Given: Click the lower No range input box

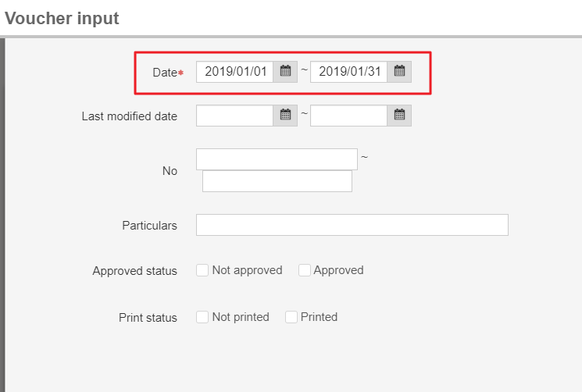Looking at the screenshot, I should tap(277, 181).
